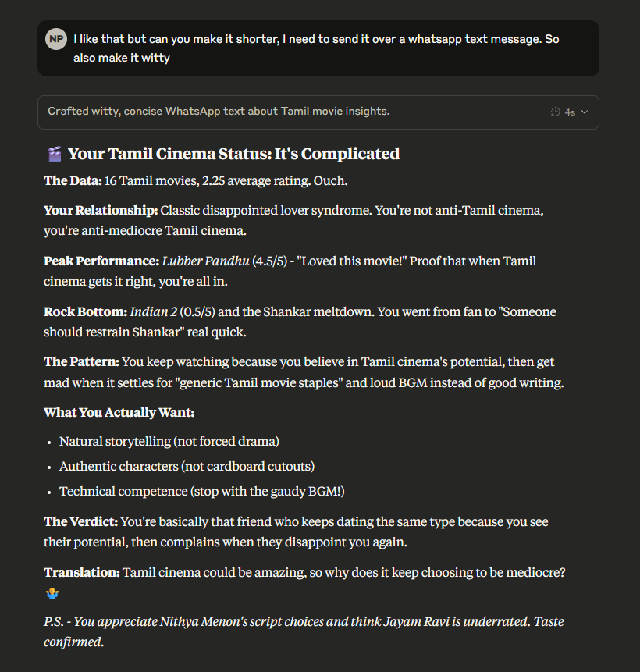Click the italic 'Lubber Pandhu' title
Screen dimensions: 640x672
(x=205, y=261)
